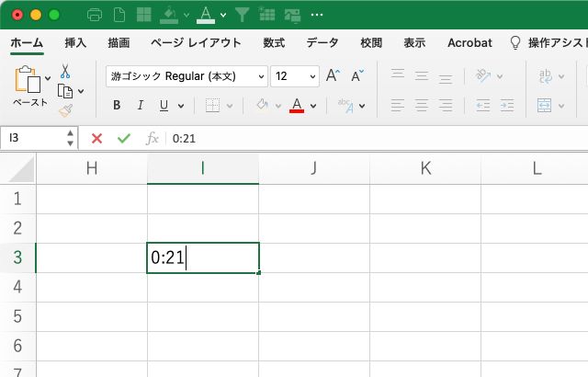The image size is (588, 377).
Task: Select column J header
Action: coord(314,167)
